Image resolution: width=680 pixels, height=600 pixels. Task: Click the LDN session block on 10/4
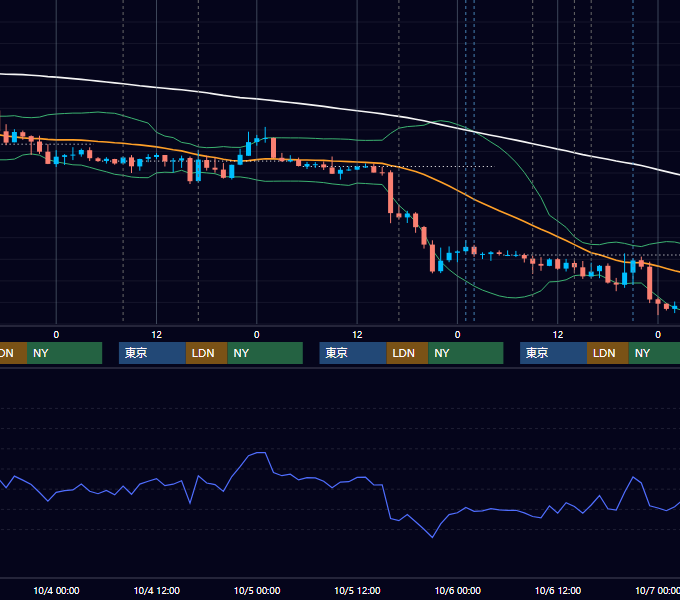tap(206, 353)
